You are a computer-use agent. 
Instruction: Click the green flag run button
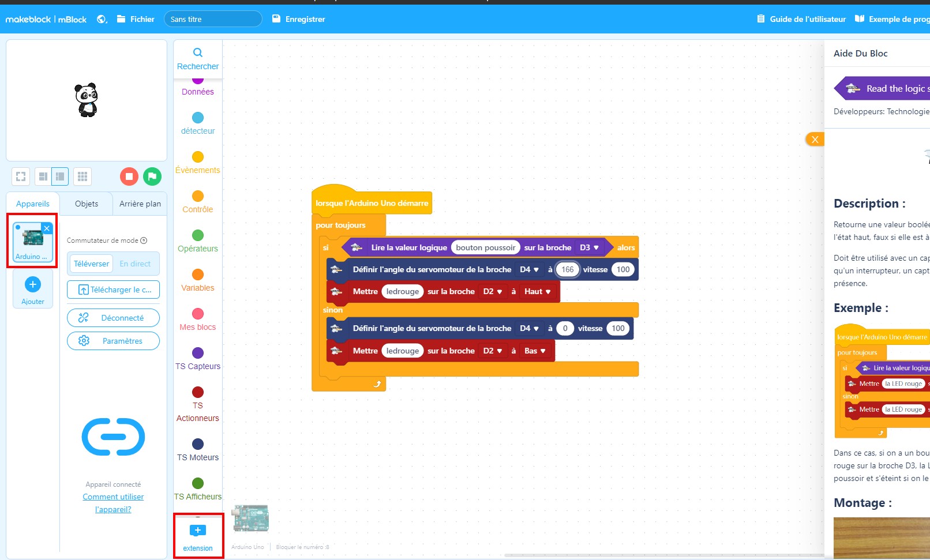pyautogui.click(x=152, y=176)
